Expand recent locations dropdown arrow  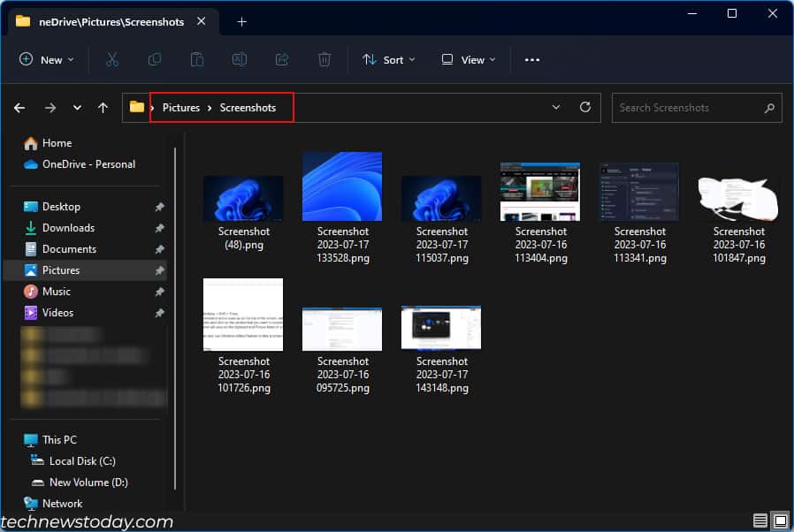(77, 108)
